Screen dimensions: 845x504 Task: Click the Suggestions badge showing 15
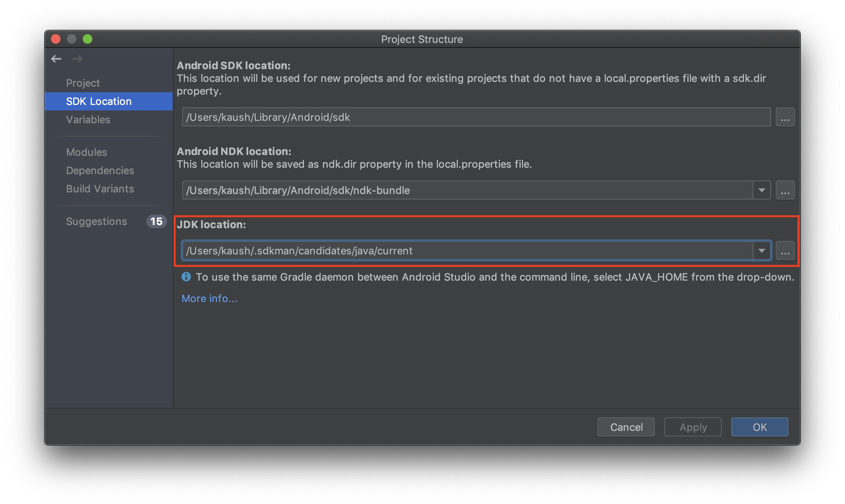[156, 221]
